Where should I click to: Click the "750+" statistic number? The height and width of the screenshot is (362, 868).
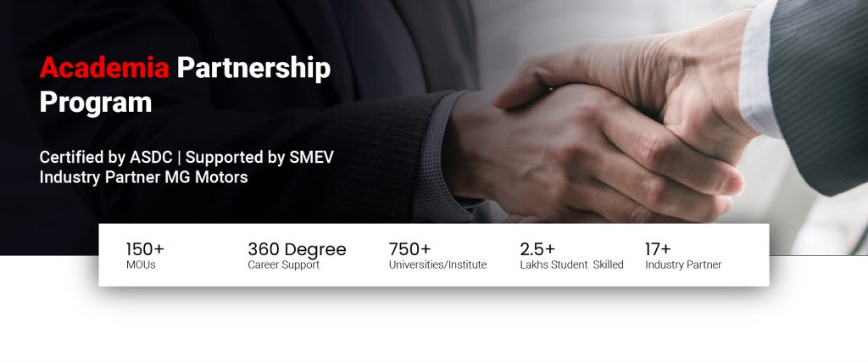tap(409, 249)
